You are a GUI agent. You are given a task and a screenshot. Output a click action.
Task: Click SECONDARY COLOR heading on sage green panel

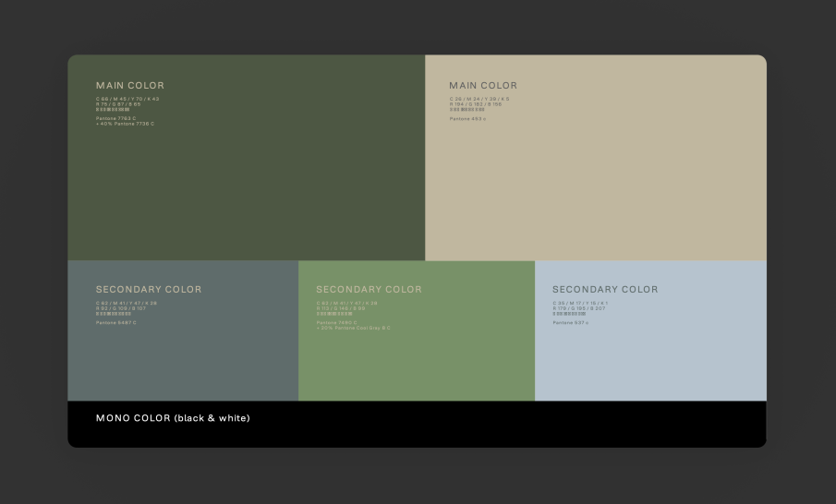[369, 290]
